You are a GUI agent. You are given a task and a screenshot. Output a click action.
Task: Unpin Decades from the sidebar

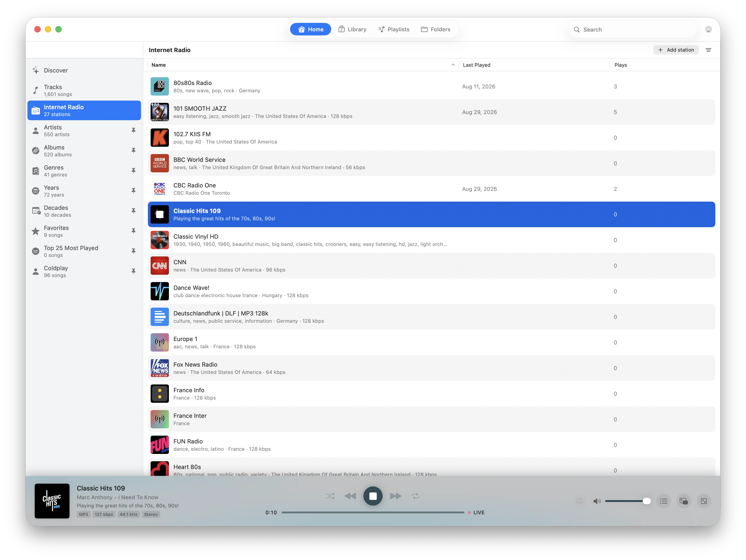click(x=133, y=211)
